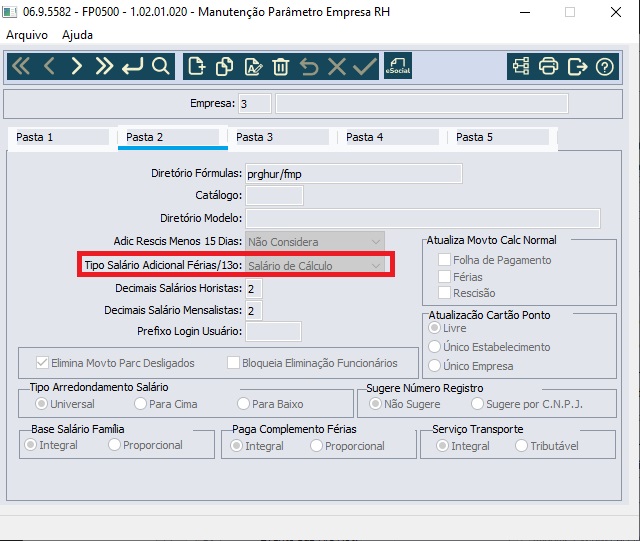Image resolution: width=640 pixels, height=541 pixels.
Task: Open search with magnifying glass icon
Action: pyautogui.click(x=161, y=66)
